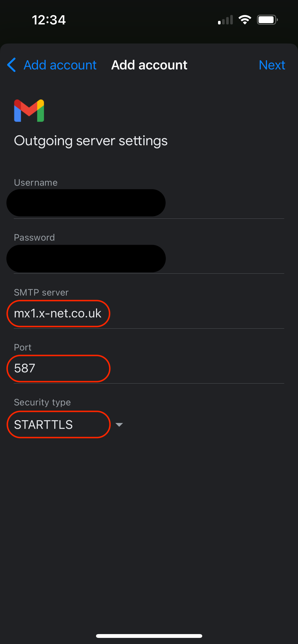Change the Port value 587

point(58,368)
